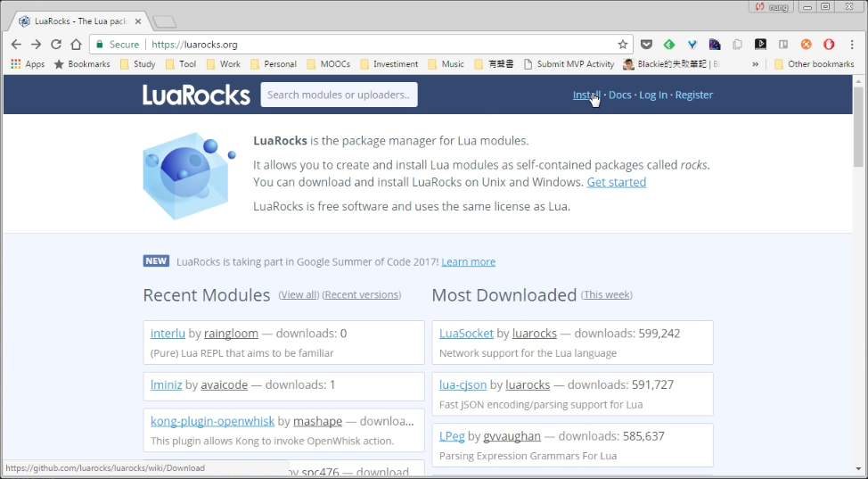Open the interlu module

tap(168, 334)
